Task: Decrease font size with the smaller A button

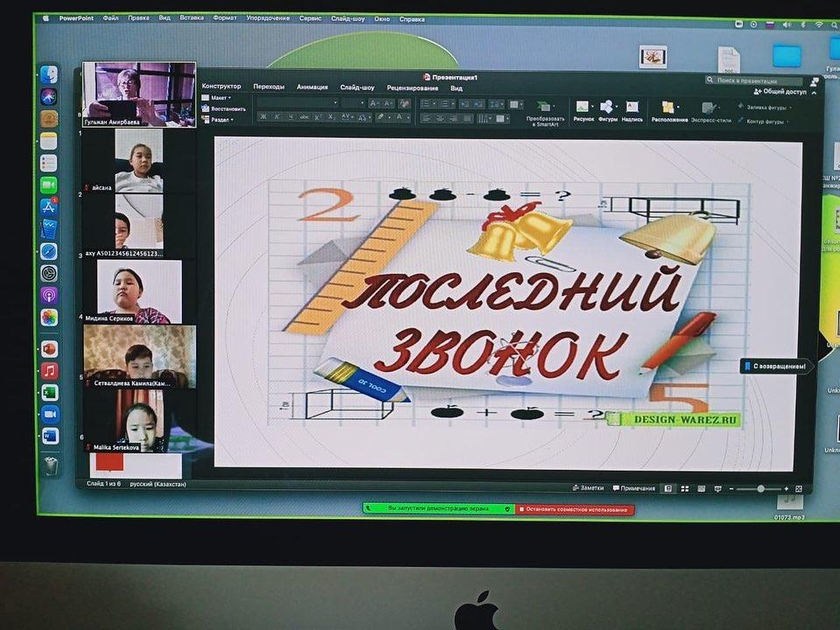Action: 388,103
